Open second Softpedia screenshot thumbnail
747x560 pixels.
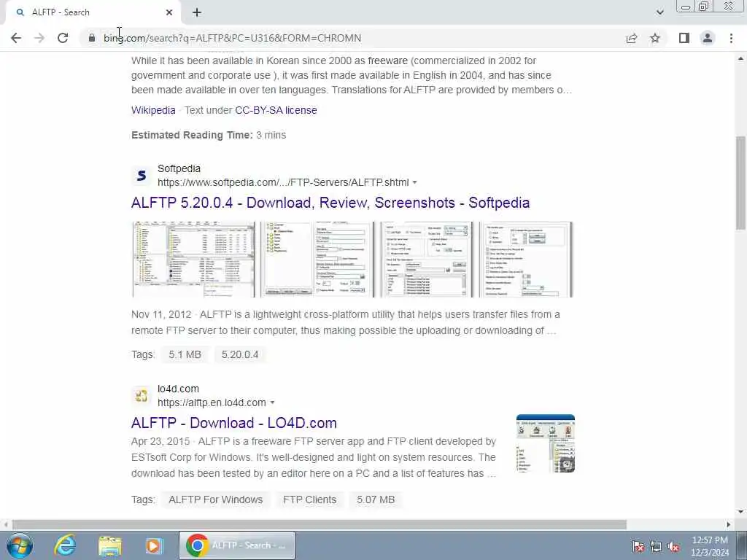[x=317, y=260]
